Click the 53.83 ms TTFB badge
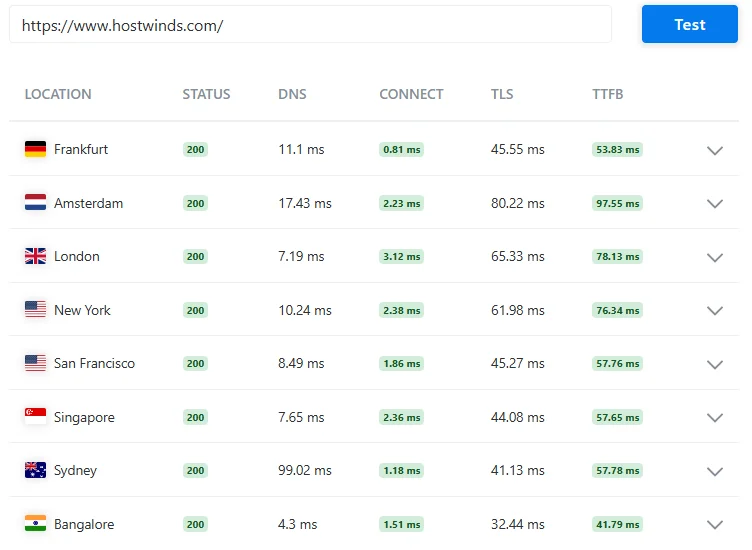This screenshot has height=550, width=752. pyautogui.click(x=617, y=150)
